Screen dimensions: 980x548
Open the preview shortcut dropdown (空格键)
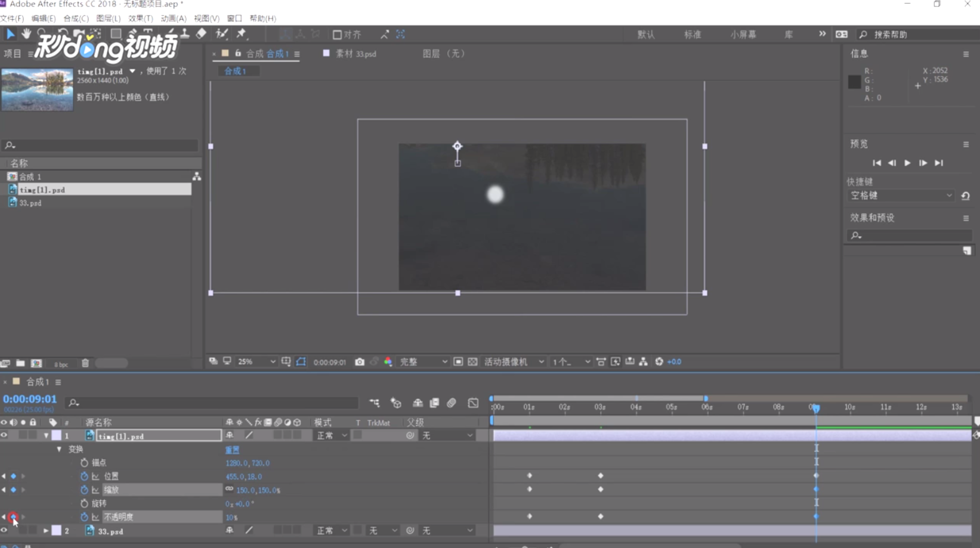[x=900, y=196]
